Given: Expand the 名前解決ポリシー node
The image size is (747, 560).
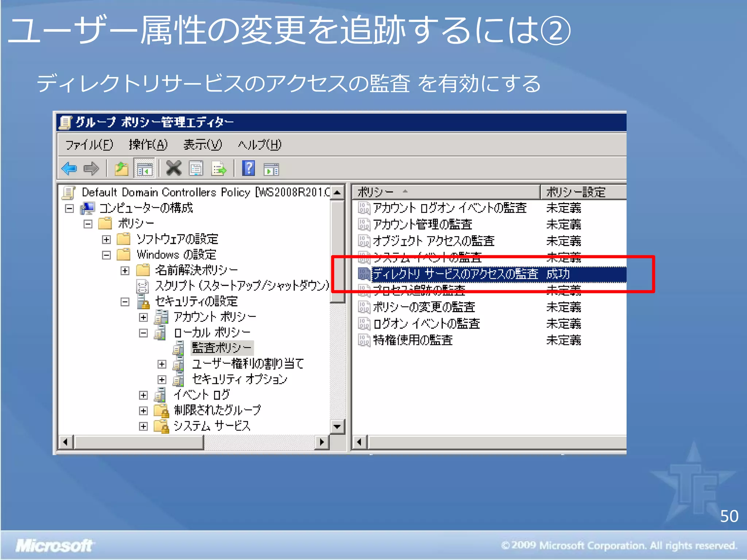Looking at the screenshot, I should click(125, 271).
